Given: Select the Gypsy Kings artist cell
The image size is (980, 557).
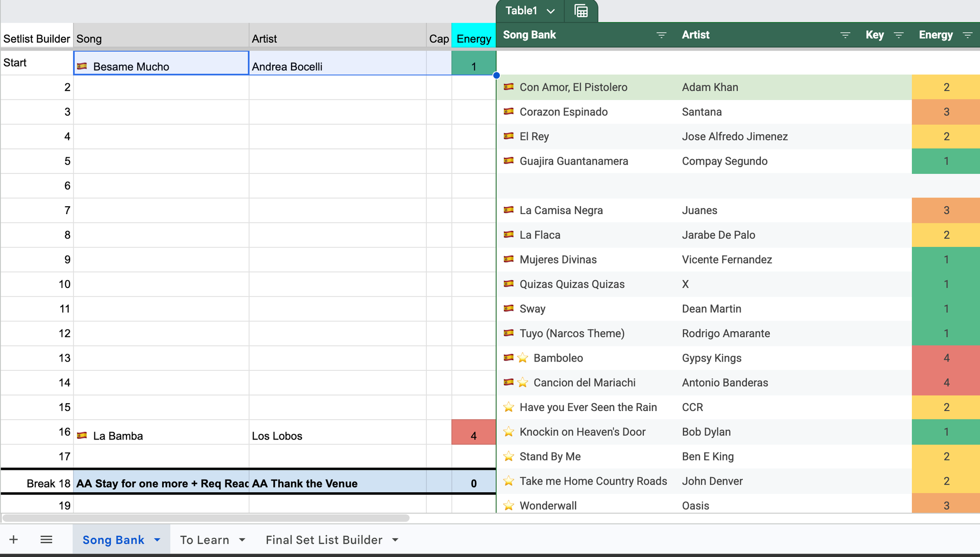Looking at the screenshot, I should pyautogui.click(x=768, y=358).
